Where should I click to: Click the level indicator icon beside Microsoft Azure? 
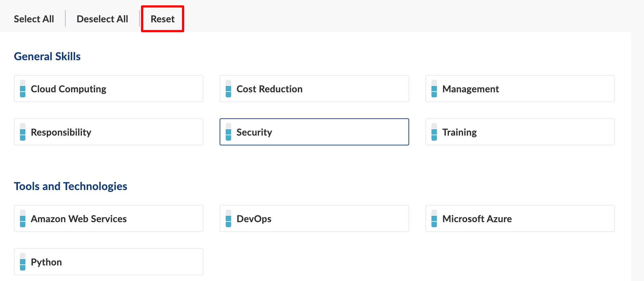coord(434,218)
